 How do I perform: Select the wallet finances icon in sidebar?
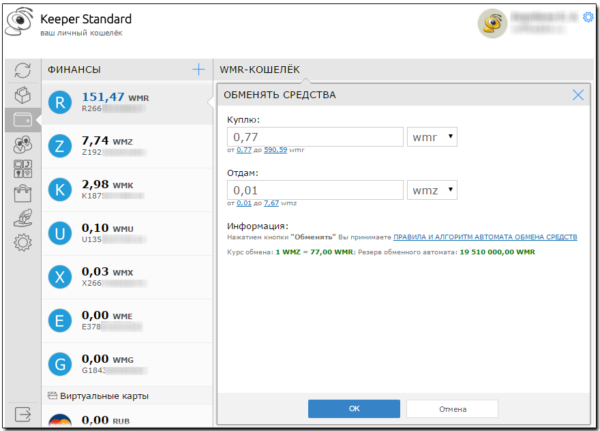pyautogui.click(x=23, y=120)
